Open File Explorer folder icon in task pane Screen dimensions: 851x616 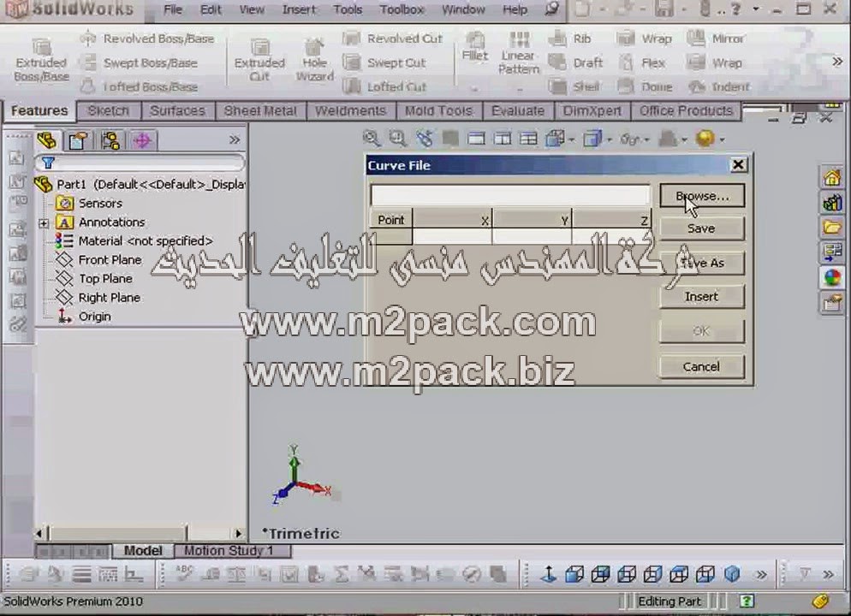point(832,227)
